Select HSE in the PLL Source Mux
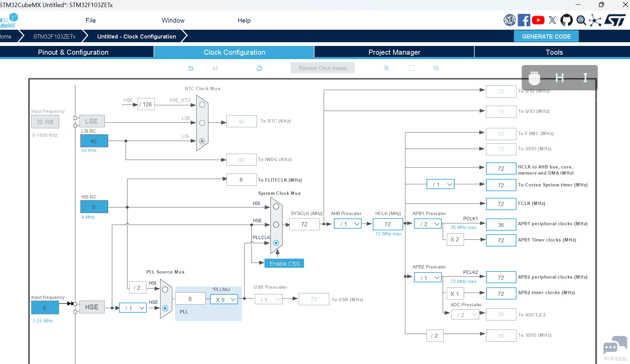 (165, 308)
